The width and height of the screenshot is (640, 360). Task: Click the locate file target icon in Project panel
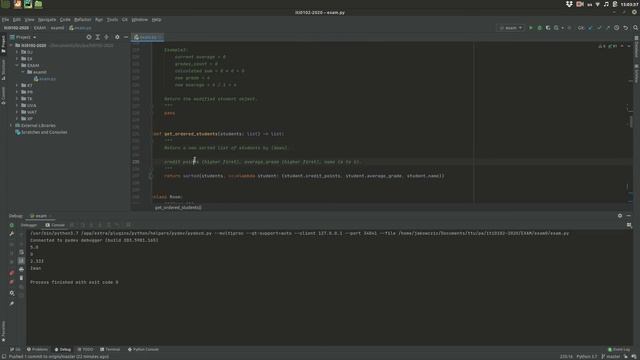tap(89, 37)
